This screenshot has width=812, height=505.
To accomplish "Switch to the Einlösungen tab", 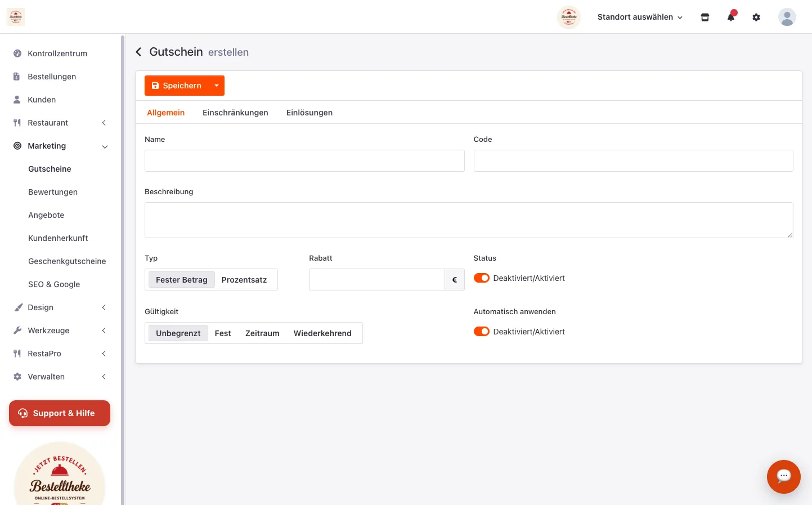I will 309,113.
